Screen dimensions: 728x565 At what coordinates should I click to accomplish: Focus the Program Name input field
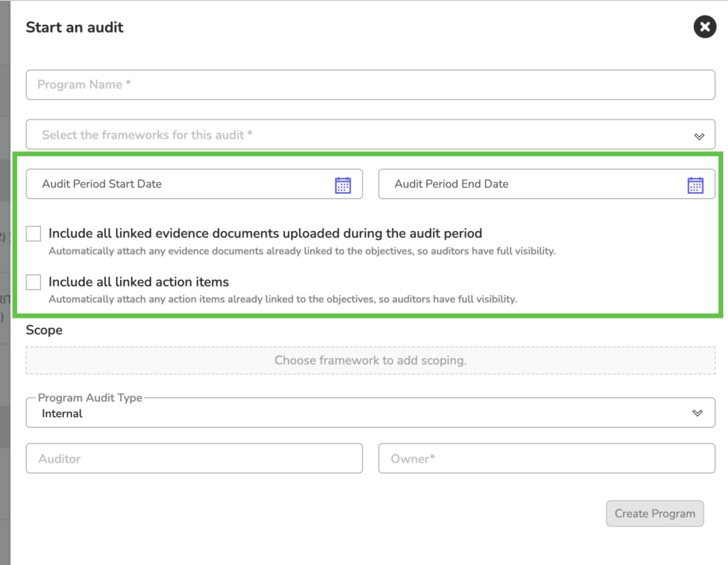point(370,85)
